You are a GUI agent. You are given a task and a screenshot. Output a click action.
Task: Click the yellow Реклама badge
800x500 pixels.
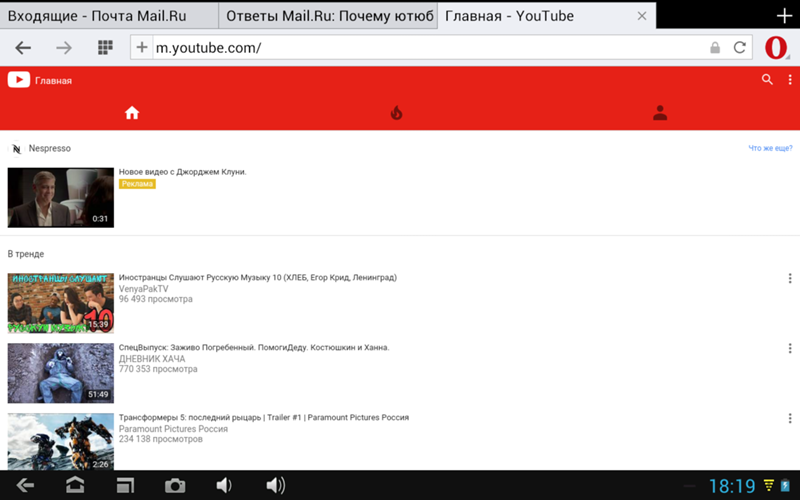[137, 184]
